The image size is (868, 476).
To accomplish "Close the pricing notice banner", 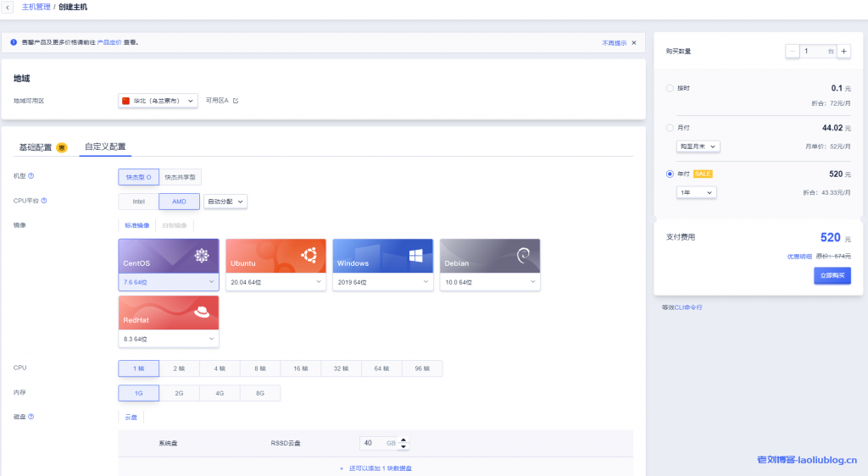I will pos(633,42).
